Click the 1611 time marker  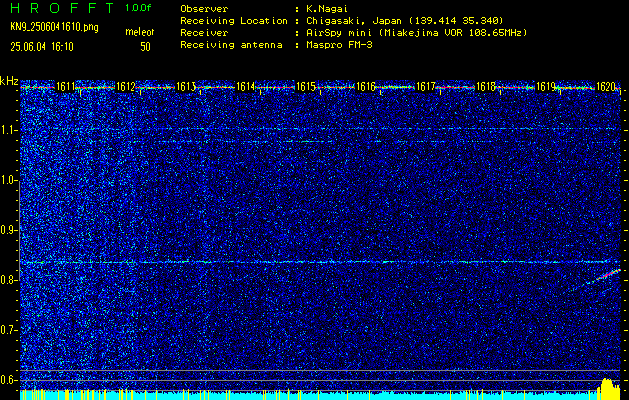click(x=65, y=86)
